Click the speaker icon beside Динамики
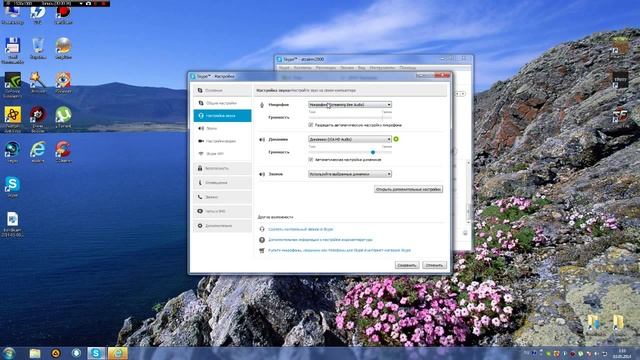Screen dimensions: 640x360 point(262,140)
